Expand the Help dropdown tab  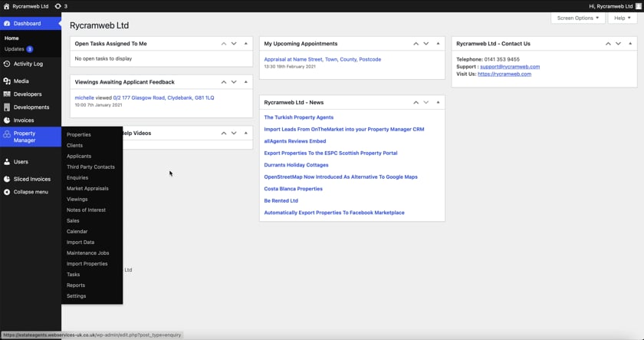click(622, 18)
